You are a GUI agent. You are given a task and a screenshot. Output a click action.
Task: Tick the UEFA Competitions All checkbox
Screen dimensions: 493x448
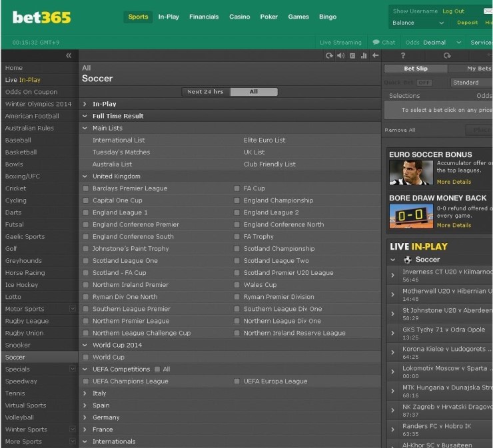coord(157,369)
